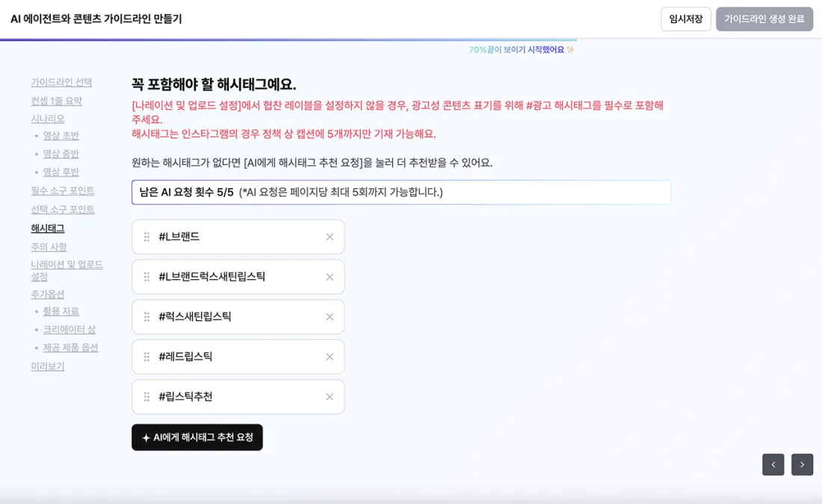Open 시나리오 section in sidebar
This screenshot has width=822, height=504.
[48, 119]
